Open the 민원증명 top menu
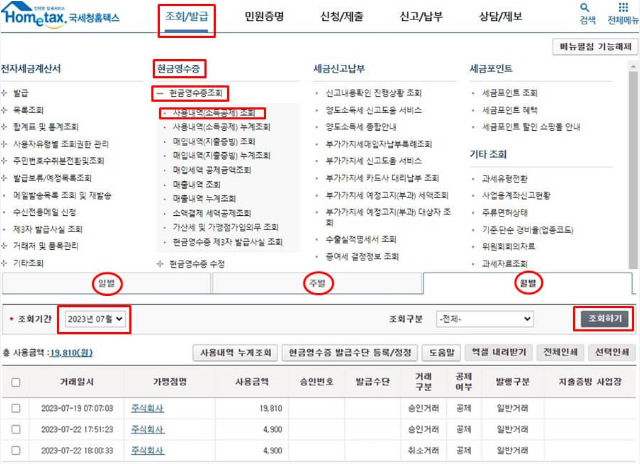 pyautogui.click(x=264, y=17)
